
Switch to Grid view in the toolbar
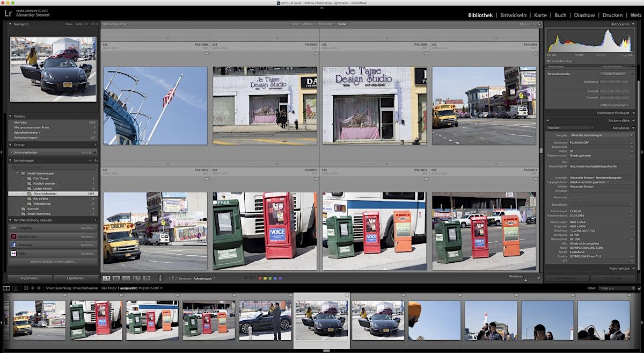click(x=106, y=278)
